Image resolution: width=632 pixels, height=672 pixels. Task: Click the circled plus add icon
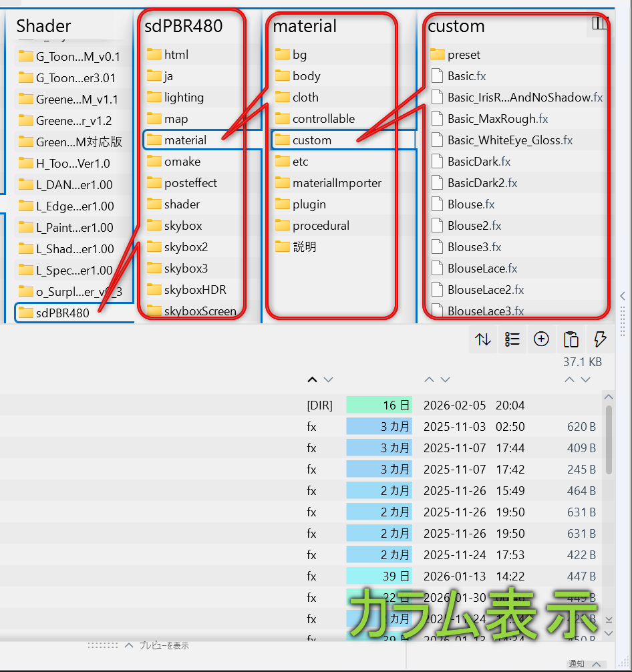coord(541,339)
